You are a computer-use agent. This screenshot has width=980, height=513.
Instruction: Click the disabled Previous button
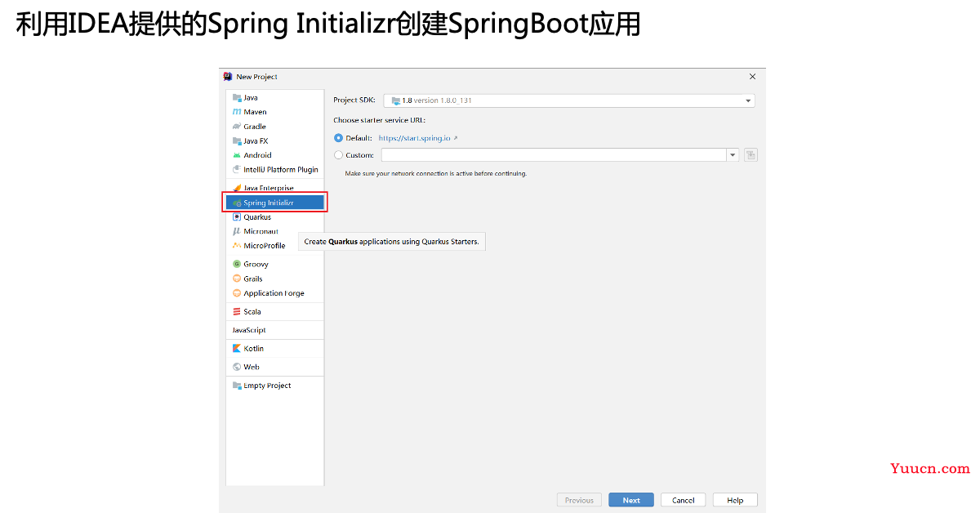pos(579,500)
